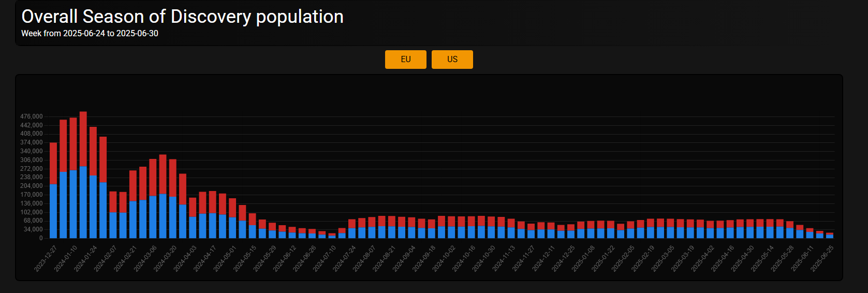Click the blue segment of the 2024-03-20 bar
The height and width of the screenshot is (293, 868).
(x=173, y=217)
